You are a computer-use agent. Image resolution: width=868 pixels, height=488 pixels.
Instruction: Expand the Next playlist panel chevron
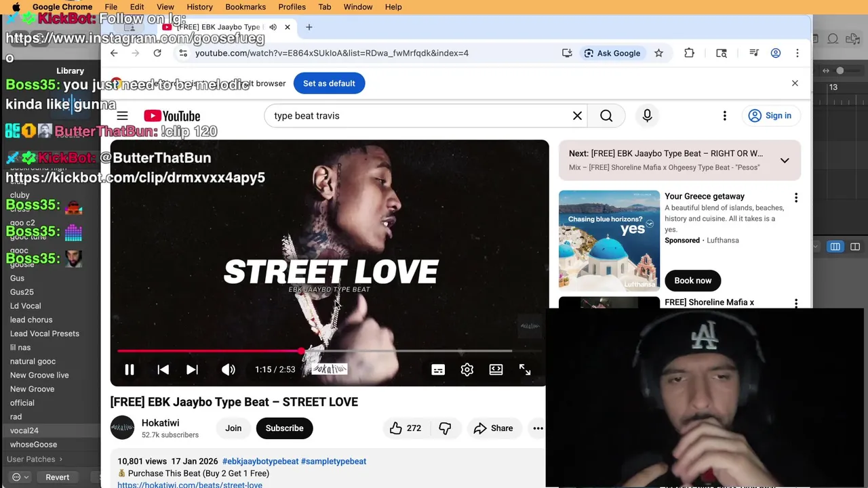click(785, 161)
